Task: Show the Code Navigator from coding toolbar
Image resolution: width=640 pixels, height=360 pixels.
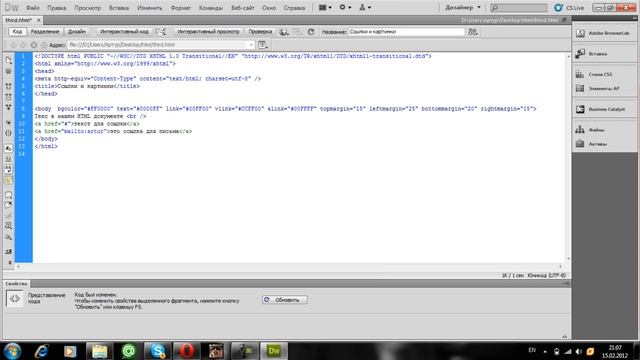Action: (9, 71)
